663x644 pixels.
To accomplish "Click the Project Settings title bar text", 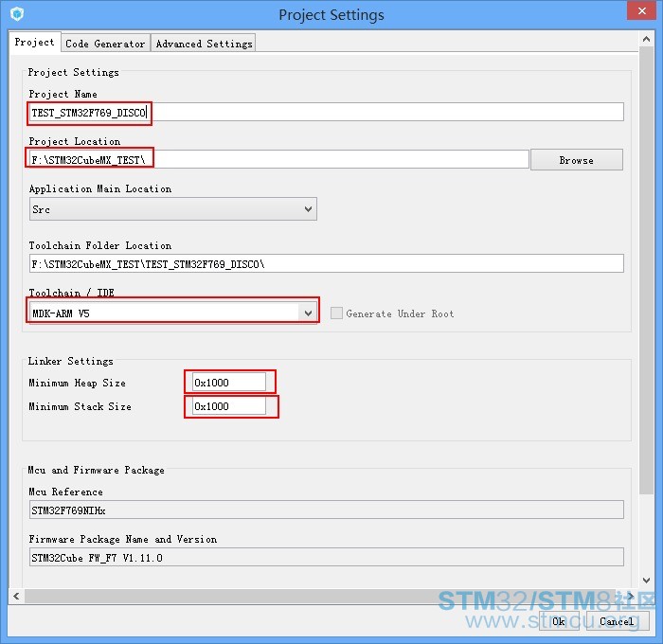I will click(331, 15).
